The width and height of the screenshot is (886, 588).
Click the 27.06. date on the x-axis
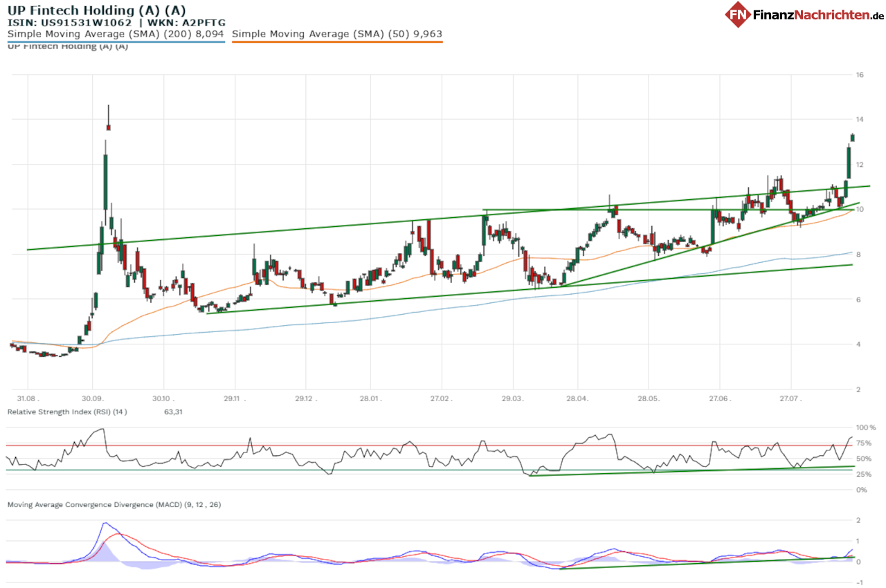coord(719,399)
